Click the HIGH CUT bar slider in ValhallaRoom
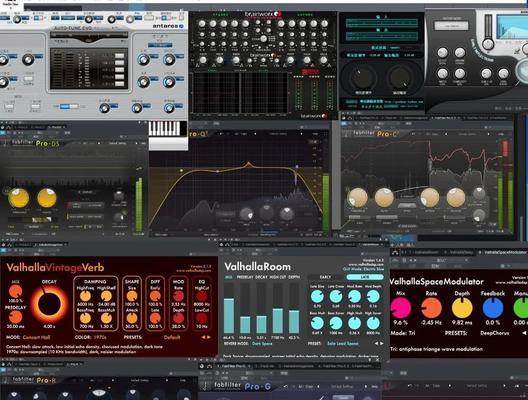This screenshot has height=400, width=528. [x=278, y=308]
